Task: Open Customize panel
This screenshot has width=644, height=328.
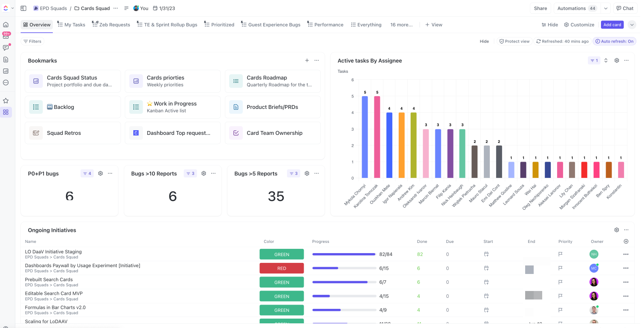Action: [x=579, y=25]
